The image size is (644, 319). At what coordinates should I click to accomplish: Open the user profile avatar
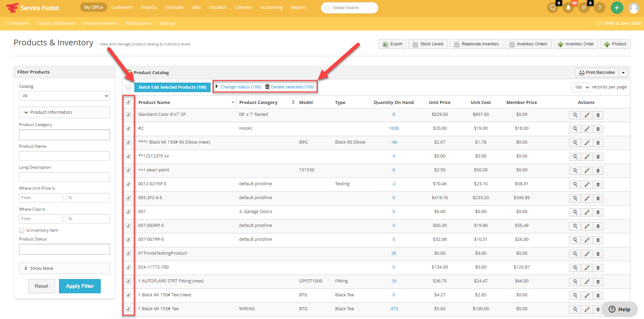pos(633,8)
